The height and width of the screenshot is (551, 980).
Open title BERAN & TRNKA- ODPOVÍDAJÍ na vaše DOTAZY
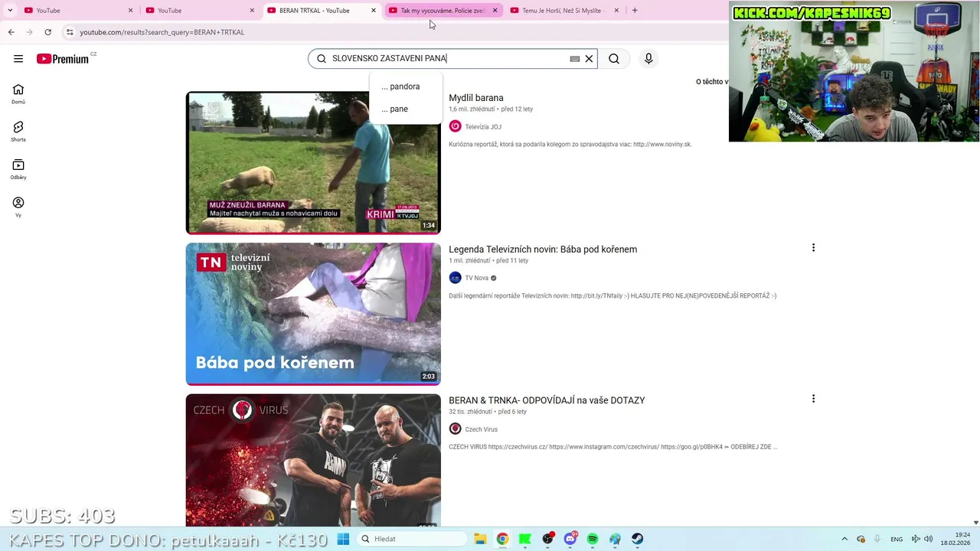(x=547, y=400)
